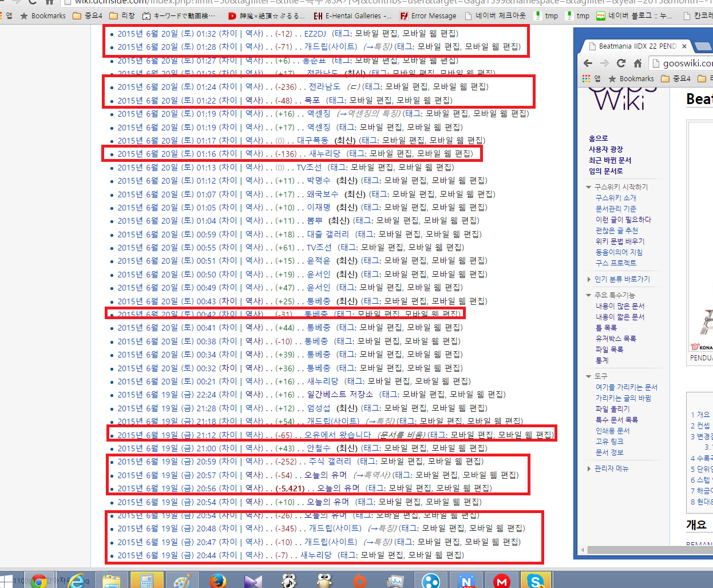This screenshot has width=713, height=588.
Task: Open the Error Message bookmark
Action: click(428, 16)
